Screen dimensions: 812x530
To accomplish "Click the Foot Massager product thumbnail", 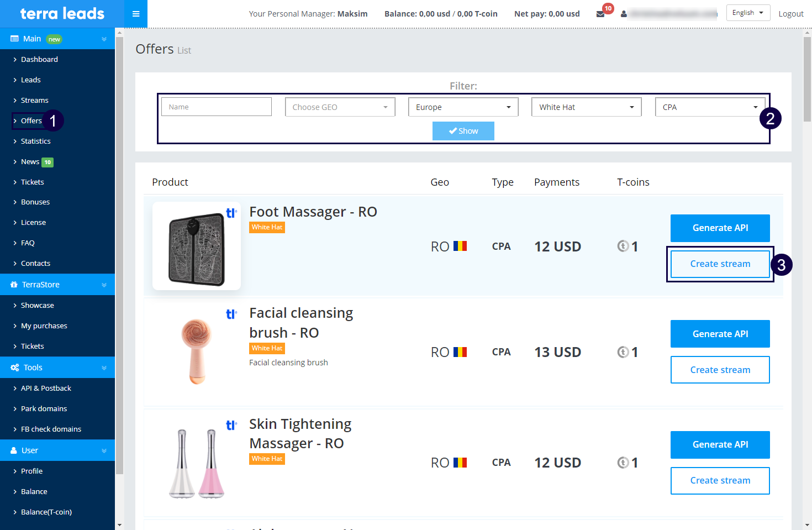I will [197, 246].
